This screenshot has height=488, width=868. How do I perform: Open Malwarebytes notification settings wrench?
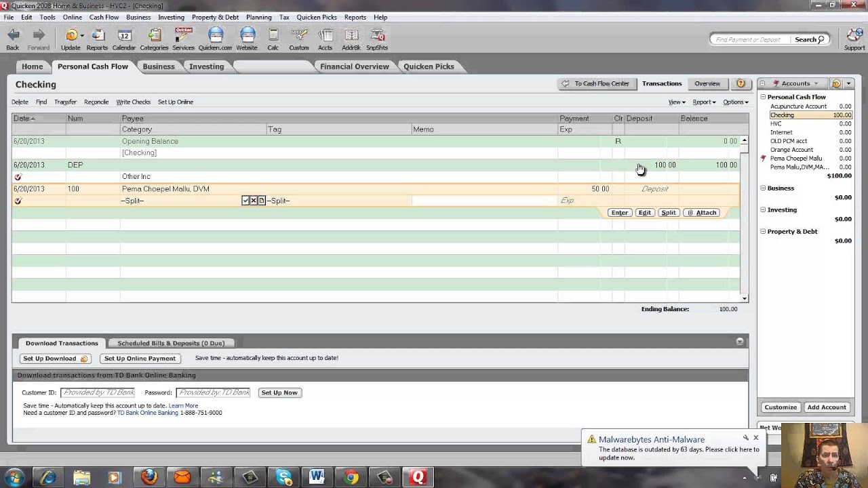[x=746, y=438]
